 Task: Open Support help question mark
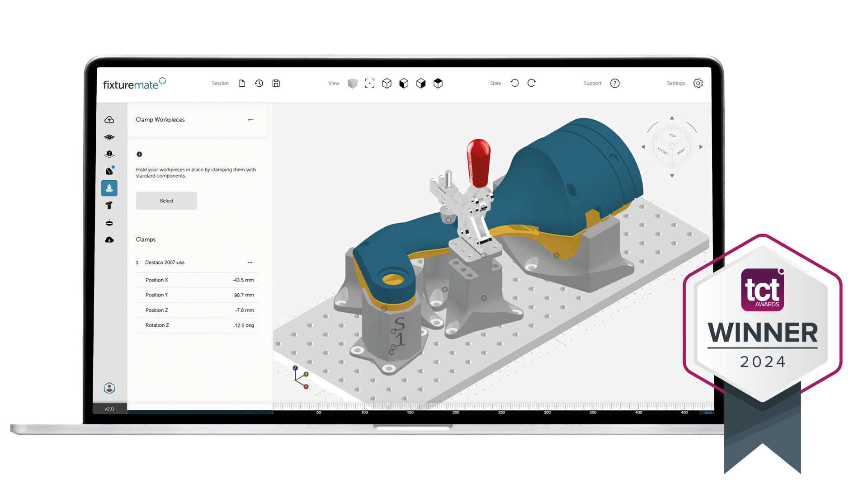coord(615,83)
